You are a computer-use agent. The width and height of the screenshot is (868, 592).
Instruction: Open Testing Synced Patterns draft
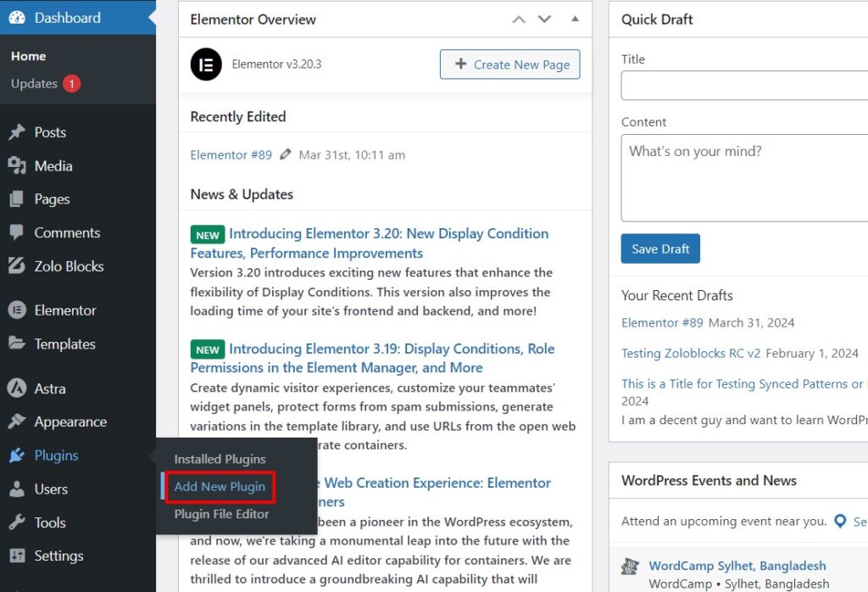(x=743, y=383)
